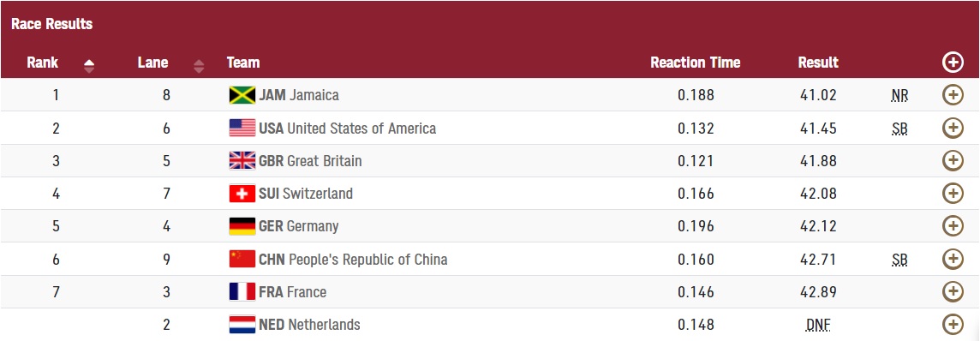The height and width of the screenshot is (341, 980).
Task: Sort by Rank using sort arrows
Action: click(89, 66)
